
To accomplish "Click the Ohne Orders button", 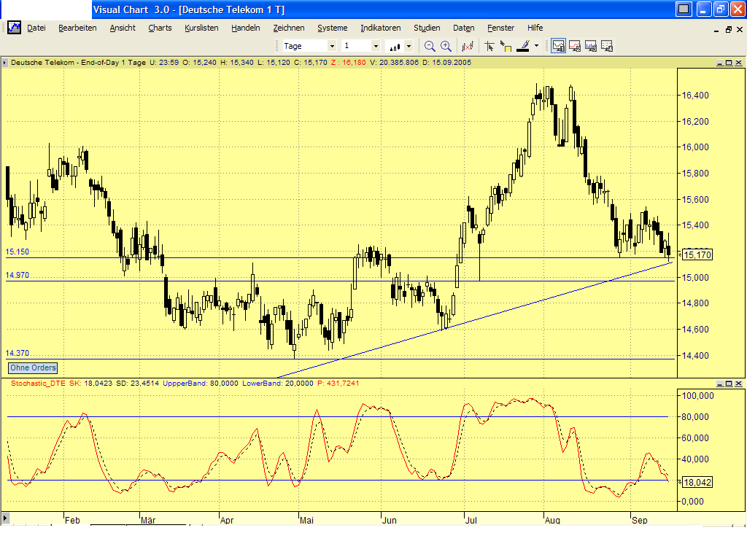I will click(31, 367).
